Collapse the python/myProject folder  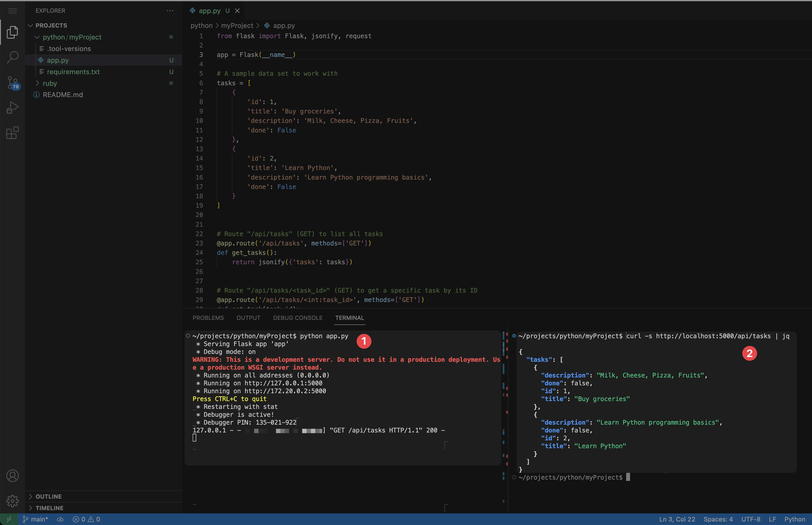pyautogui.click(x=37, y=37)
